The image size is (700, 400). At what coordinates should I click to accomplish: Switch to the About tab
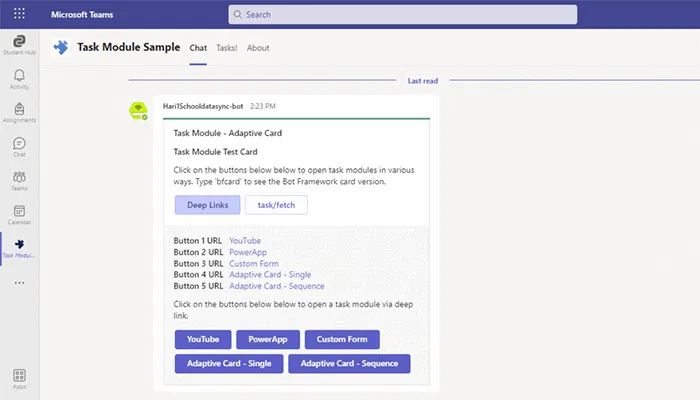(258, 48)
